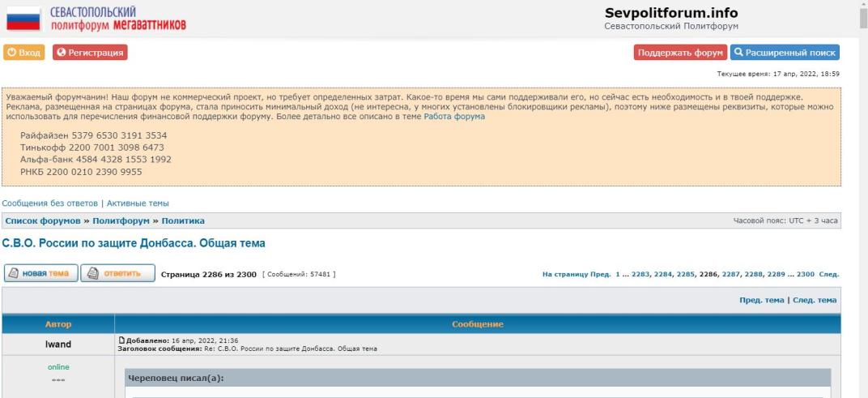
Task: Show Сообщения без ответов
Action: point(49,203)
